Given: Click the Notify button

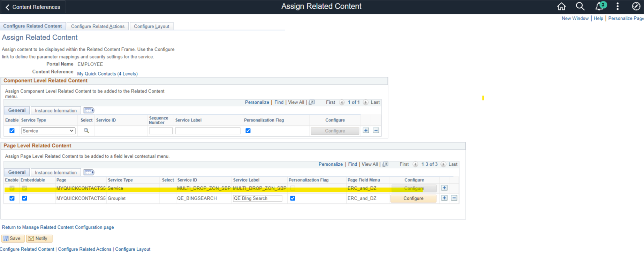Looking at the screenshot, I should [x=39, y=238].
